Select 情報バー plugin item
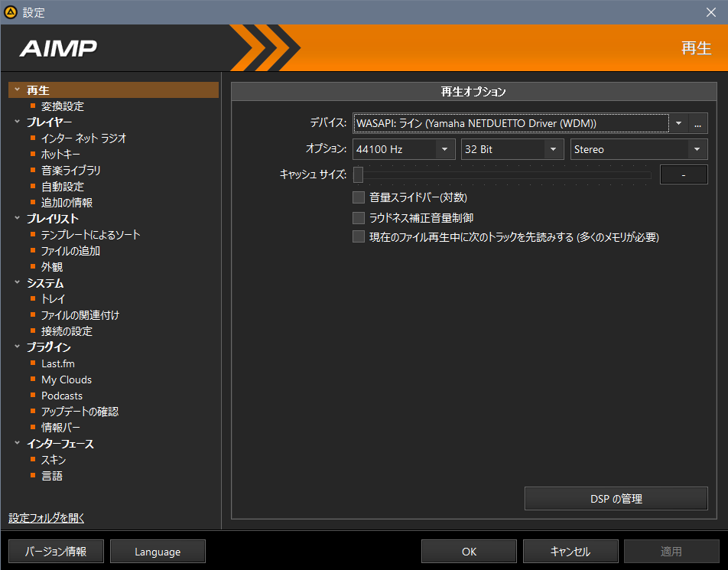The height and width of the screenshot is (570, 728). 60,428
